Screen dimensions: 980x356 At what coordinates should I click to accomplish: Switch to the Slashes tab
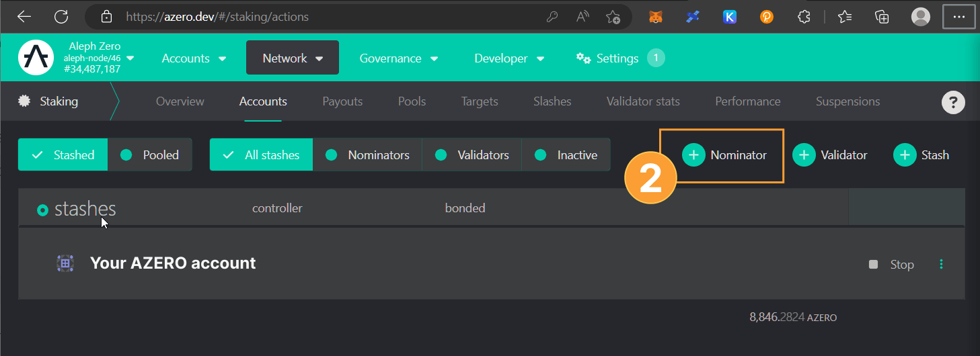point(552,101)
